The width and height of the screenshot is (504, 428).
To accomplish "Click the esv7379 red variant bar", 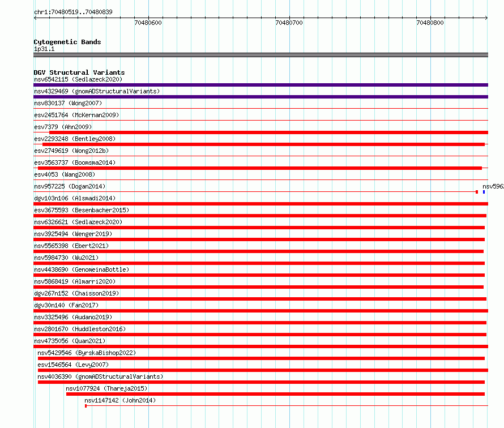I will point(269,132).
